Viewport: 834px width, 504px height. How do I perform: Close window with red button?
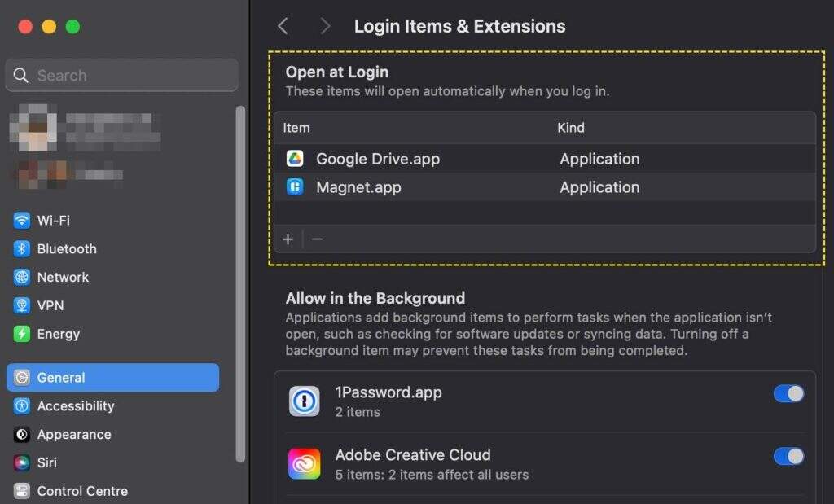[x=25, y=27]
